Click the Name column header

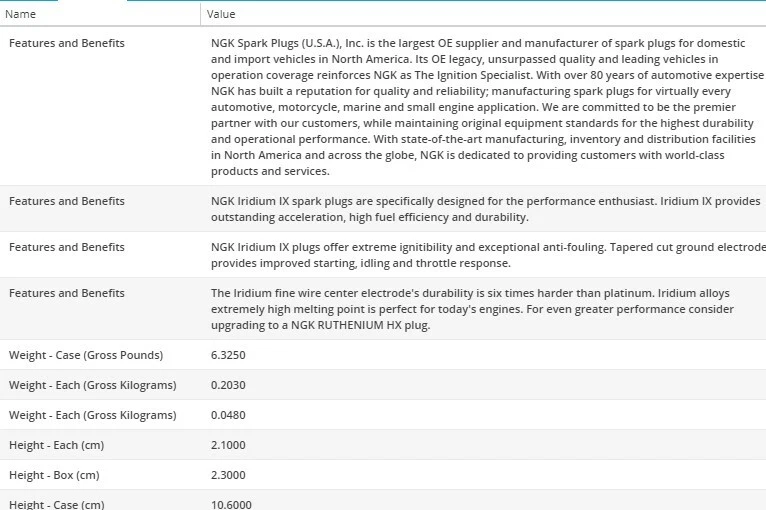21,14
